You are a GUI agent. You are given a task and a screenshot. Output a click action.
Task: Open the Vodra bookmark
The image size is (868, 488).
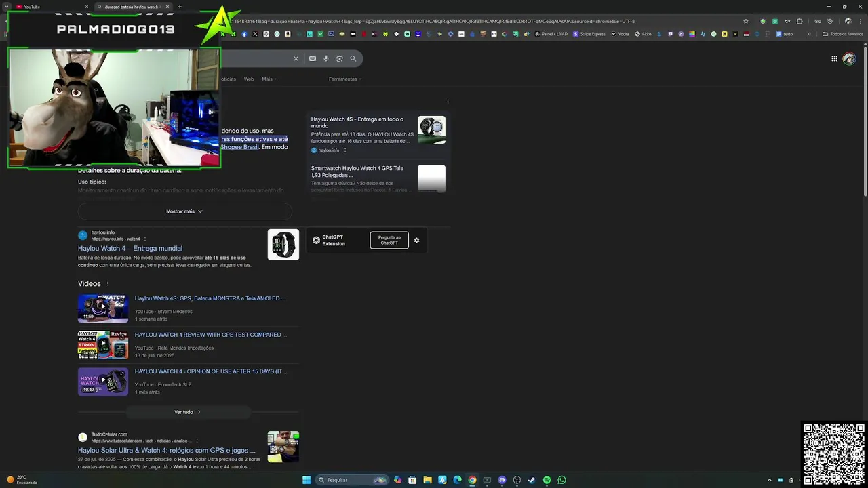coord(620,34)
